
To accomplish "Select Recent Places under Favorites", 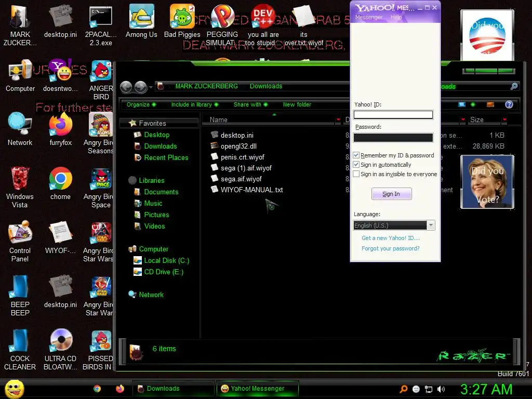I will 166,157.
